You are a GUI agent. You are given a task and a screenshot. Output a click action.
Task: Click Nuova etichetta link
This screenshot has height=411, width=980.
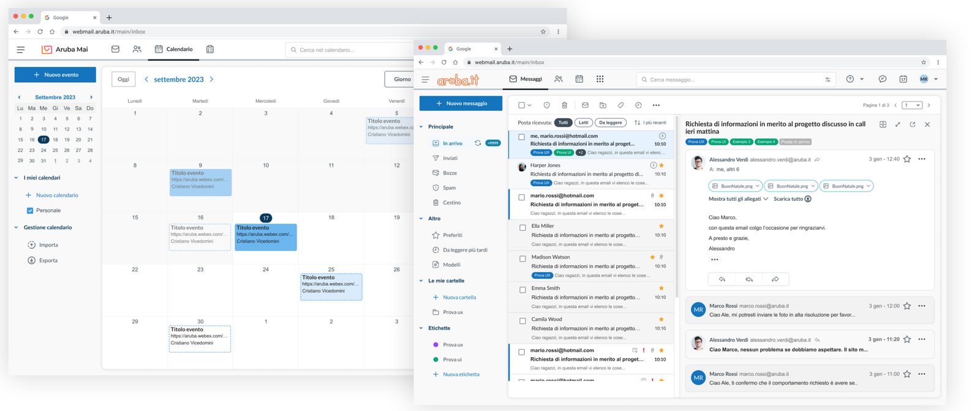click(461, 374)
